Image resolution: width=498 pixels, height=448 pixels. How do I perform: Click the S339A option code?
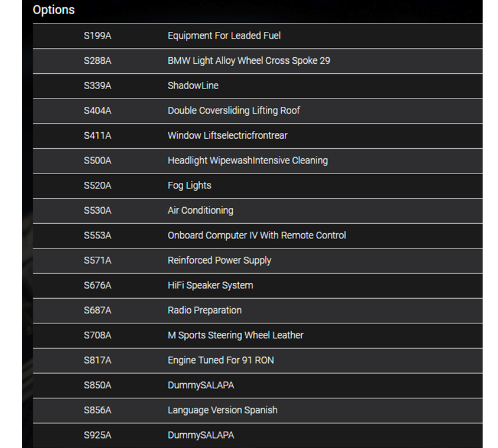(x=97, y=86)
